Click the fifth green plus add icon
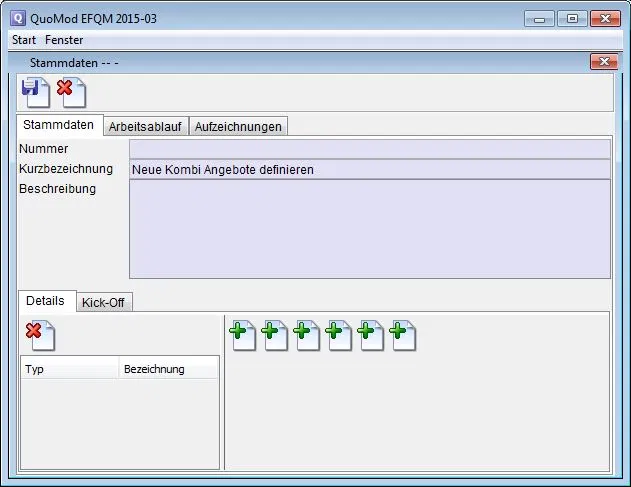 pos(371,336)
